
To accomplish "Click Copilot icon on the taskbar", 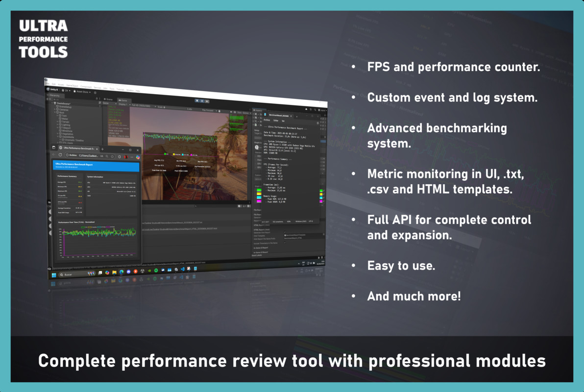I will pyautogui.click(x=107, y=273).
